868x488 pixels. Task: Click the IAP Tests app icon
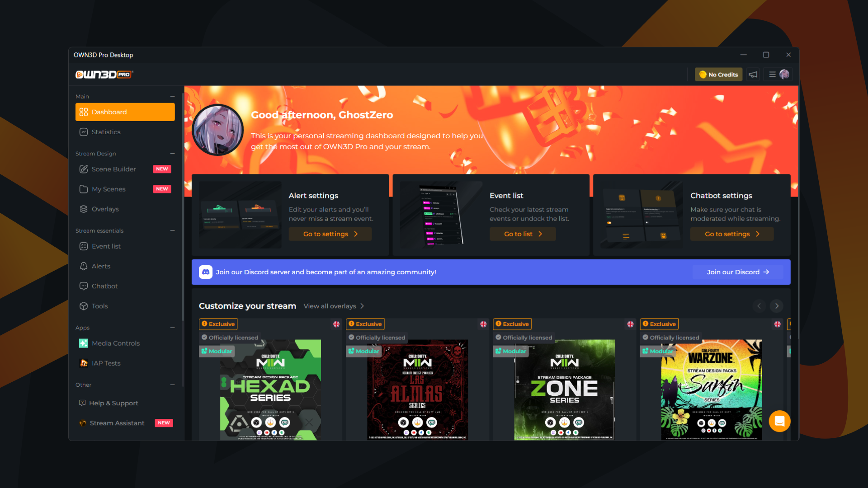84,363
